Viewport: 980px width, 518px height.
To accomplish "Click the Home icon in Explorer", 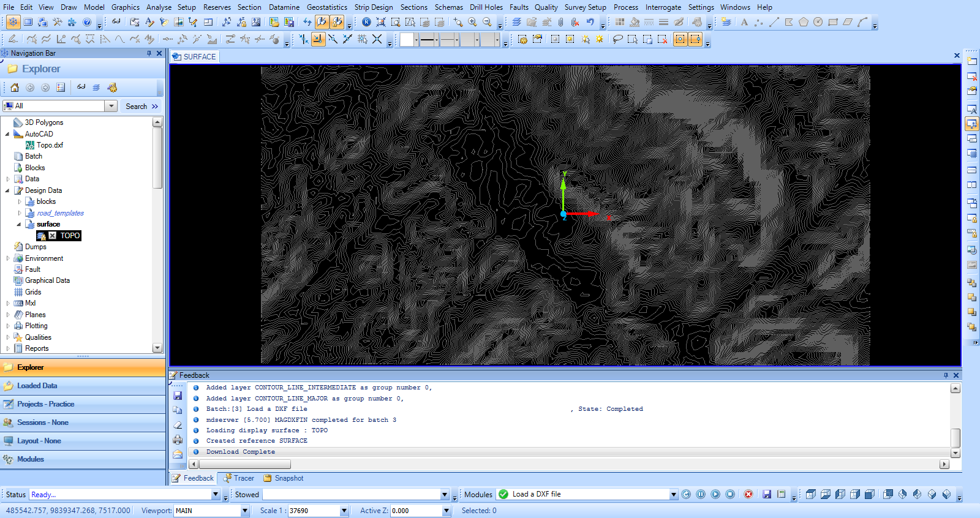I will [15, 88].
